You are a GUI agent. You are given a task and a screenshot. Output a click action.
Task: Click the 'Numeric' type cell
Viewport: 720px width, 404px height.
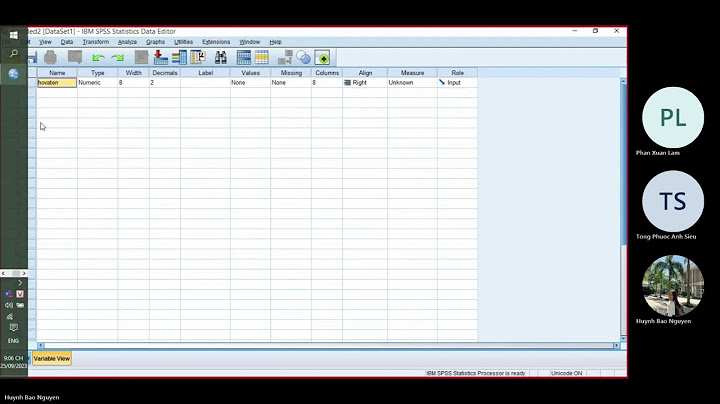click(97, 83)
